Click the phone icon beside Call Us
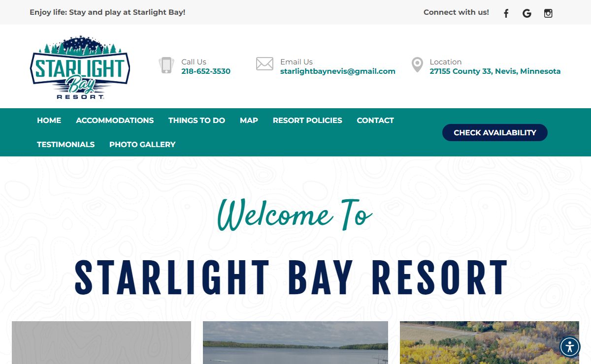Viewport: 591px width, 364px height. tap(166, 65)
